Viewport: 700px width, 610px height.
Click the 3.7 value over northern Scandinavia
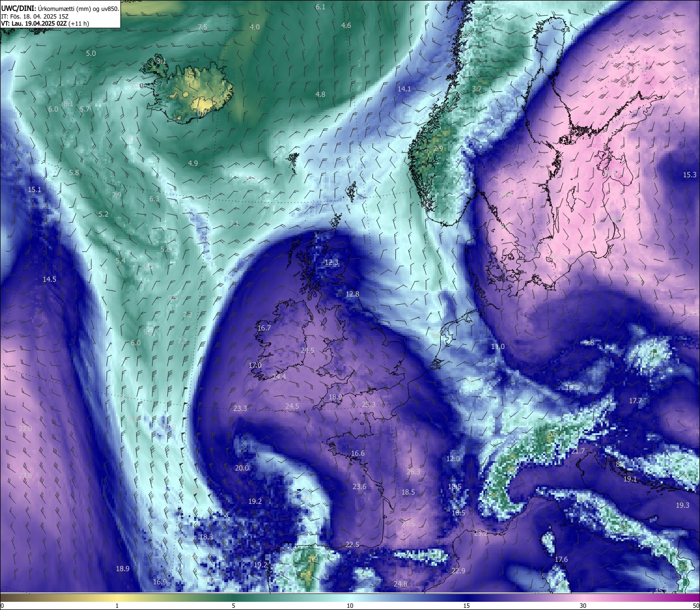point(477,88)
